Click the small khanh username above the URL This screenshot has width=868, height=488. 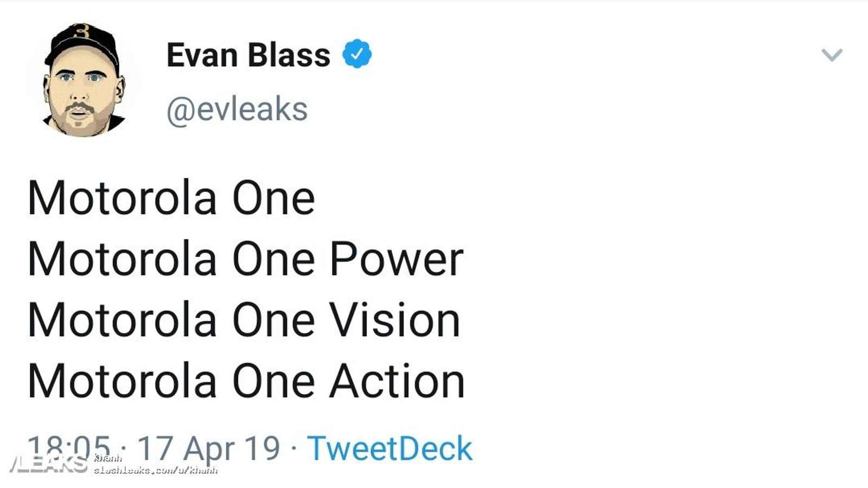point(107,459)
